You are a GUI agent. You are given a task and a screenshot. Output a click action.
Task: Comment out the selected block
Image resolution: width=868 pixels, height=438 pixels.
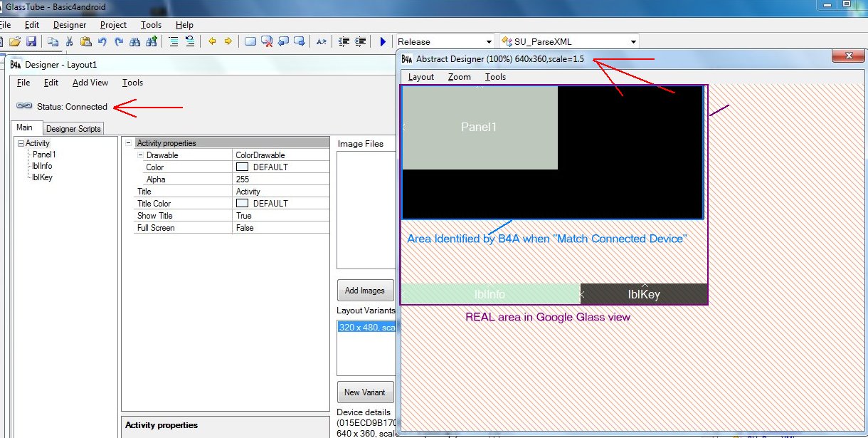[173, 41]
